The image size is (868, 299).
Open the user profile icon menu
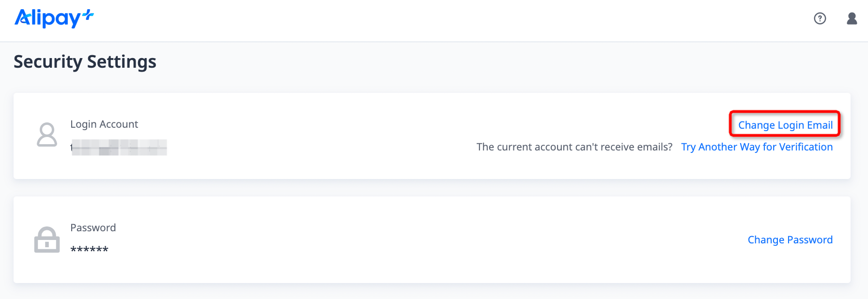852,18
